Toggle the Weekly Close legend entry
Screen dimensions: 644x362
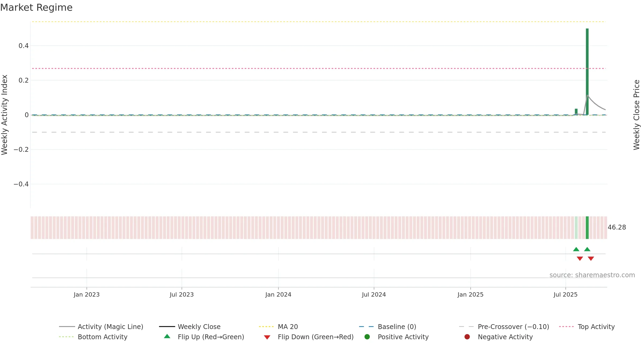click(190, 327)
